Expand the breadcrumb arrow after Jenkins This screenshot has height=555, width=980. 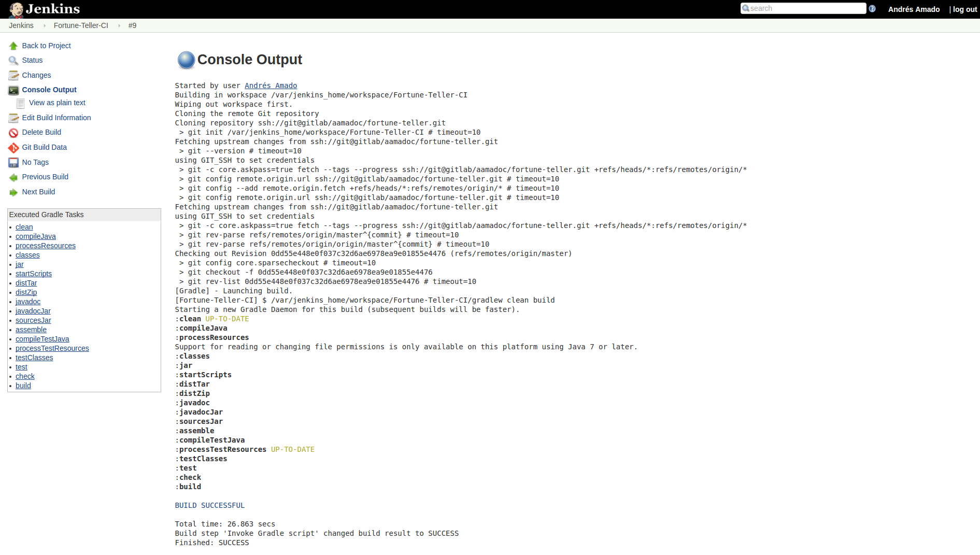point(44,25)
